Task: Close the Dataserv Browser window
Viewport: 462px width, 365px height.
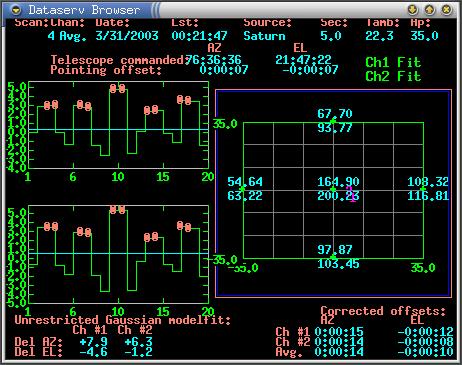Action: pyautogui.click(x=447, y=10)
